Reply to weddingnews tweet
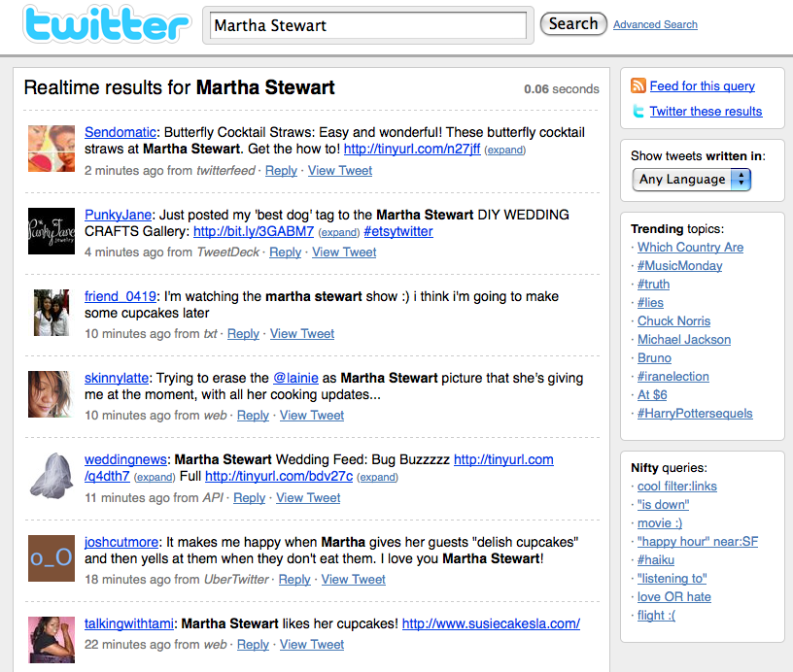793x672 pixels. (250, 497)
